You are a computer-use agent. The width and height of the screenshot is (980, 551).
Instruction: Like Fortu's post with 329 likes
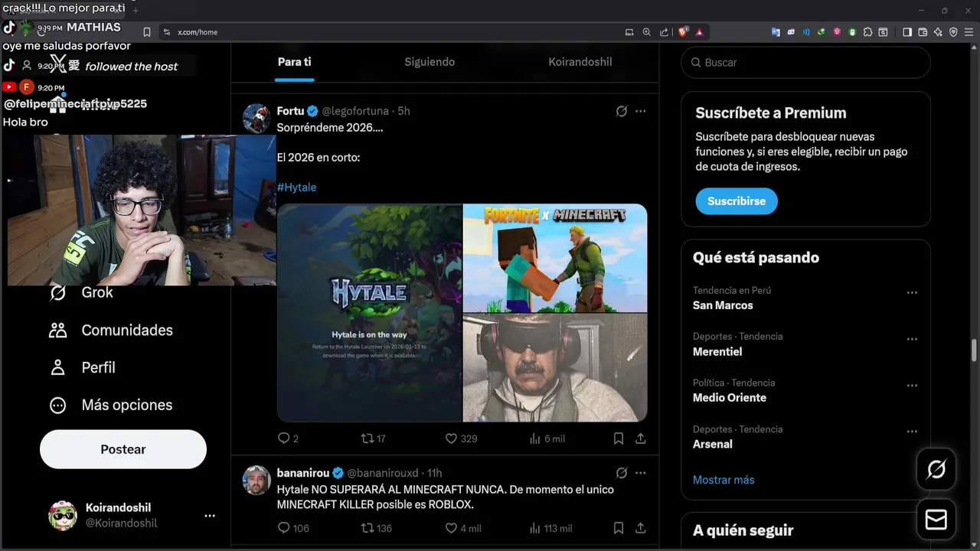click(461, 439)
